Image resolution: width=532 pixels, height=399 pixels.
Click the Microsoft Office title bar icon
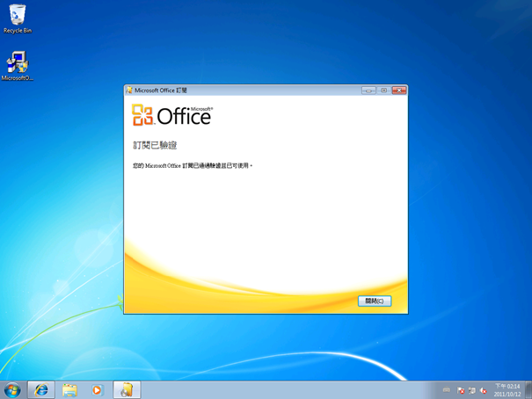click(x=129, y=91)
